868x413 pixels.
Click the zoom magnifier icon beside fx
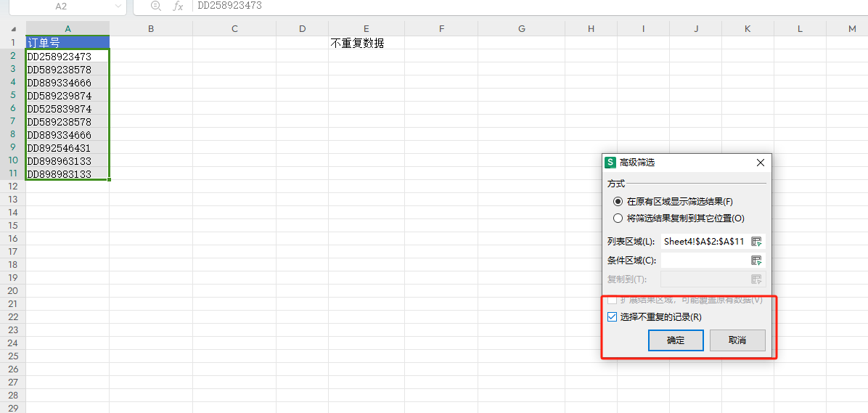click(x=156, y=6)
